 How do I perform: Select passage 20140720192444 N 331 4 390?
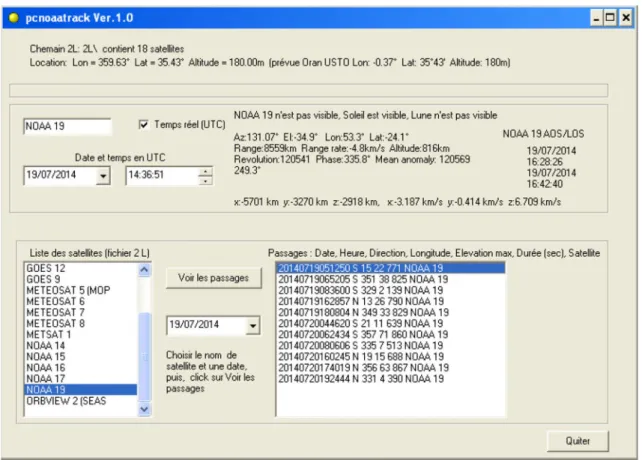pyautogui.click(x=391, y=379)
